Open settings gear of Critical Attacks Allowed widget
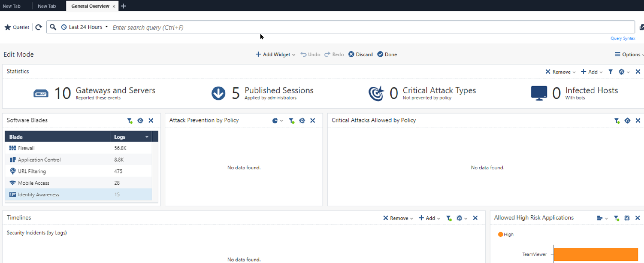Screen dimensions: 644x263 tap(627, 121)
